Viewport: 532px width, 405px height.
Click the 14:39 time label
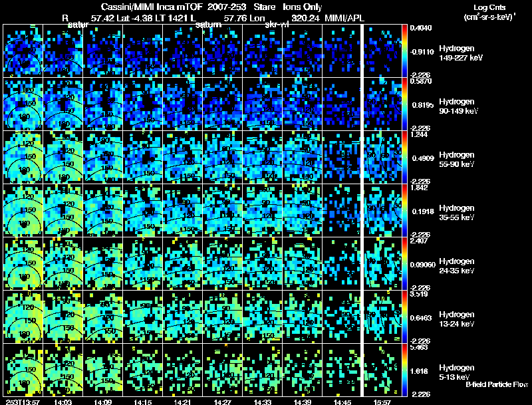click(303, 402)
